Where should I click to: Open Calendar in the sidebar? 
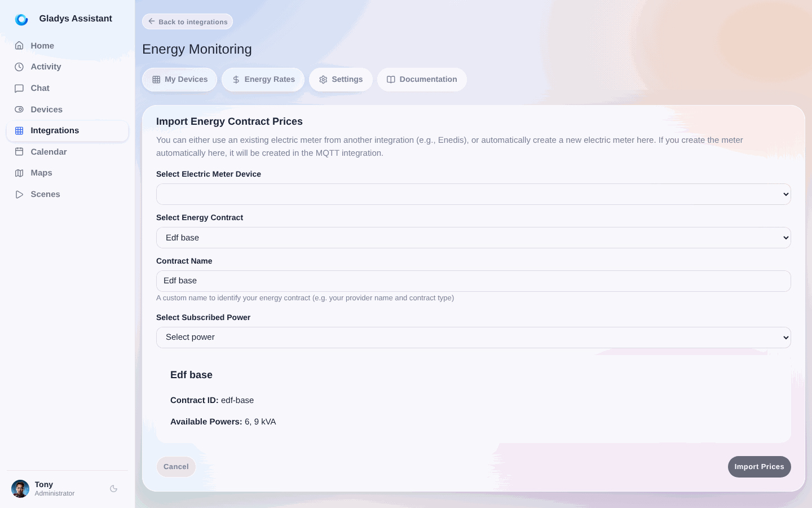coord(68,152)
